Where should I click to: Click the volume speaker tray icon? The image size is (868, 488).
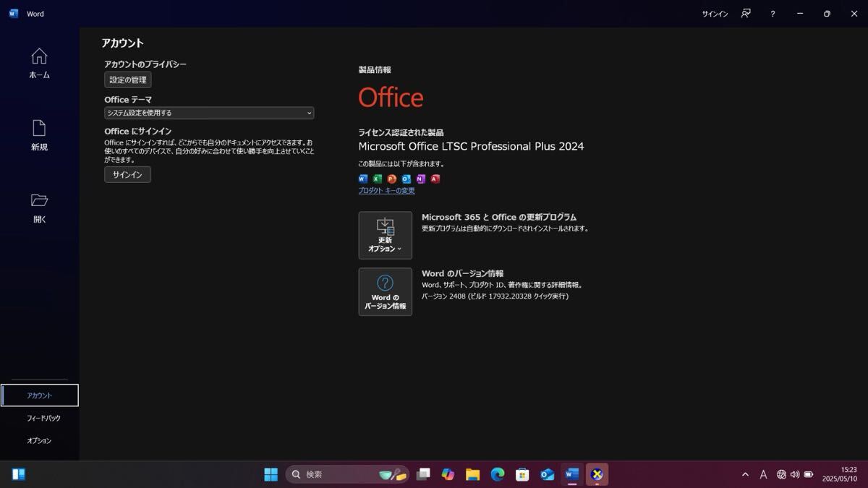coord(795,475)
